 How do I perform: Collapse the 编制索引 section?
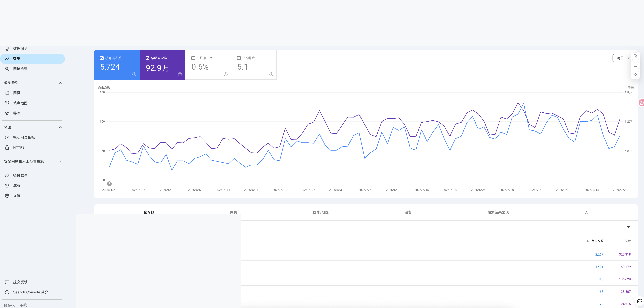pos(60,83)
